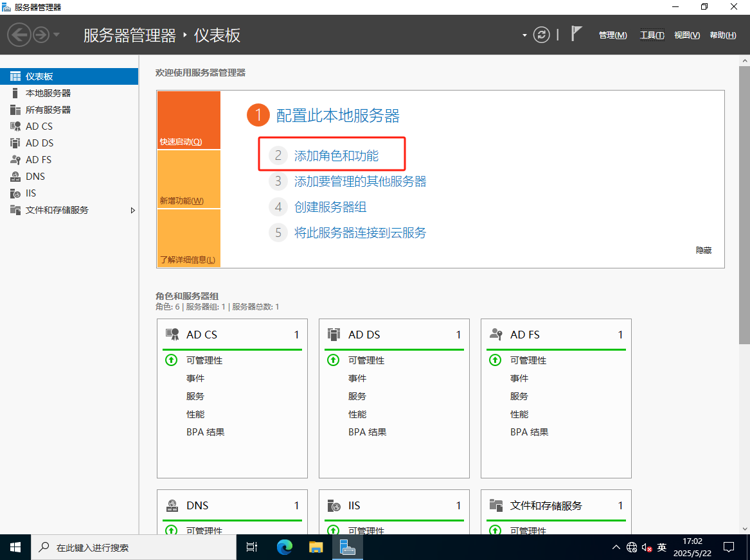Image resolution: width=750 pixels, height=560 pixels.
Task: Refresh the Server Manager dashboard
Action: [x=542, y=35]
